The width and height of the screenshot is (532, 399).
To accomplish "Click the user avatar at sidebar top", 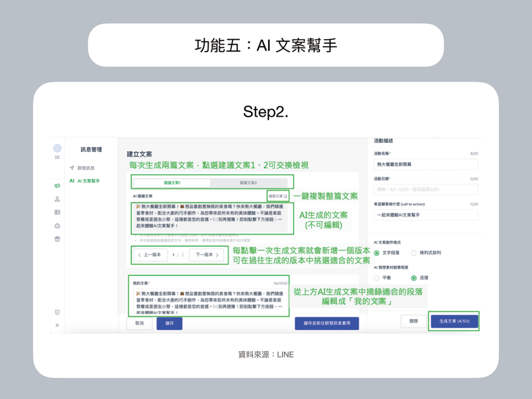I will coord(57,148).
